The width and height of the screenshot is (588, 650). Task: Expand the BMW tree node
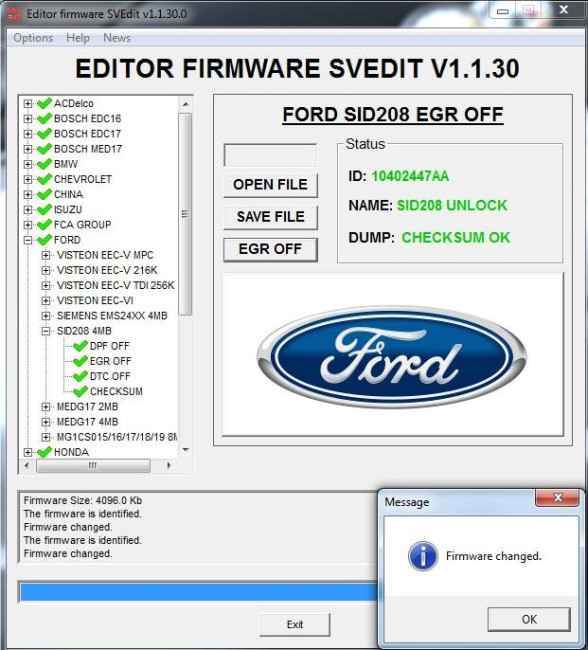pos(28,164)
